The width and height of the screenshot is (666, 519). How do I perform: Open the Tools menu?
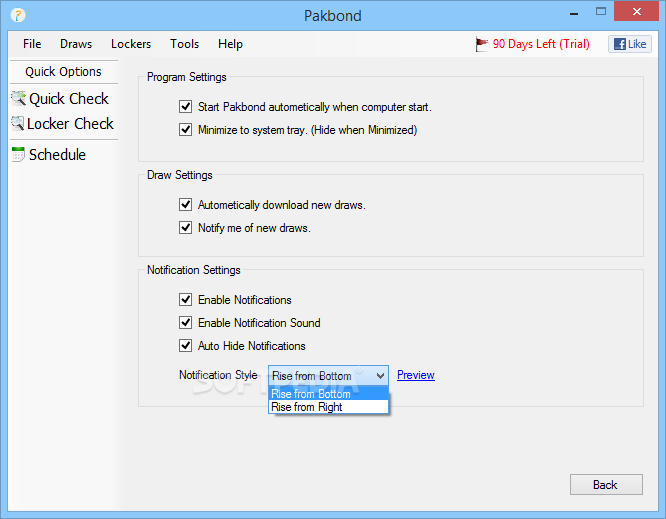click(184, 44)
